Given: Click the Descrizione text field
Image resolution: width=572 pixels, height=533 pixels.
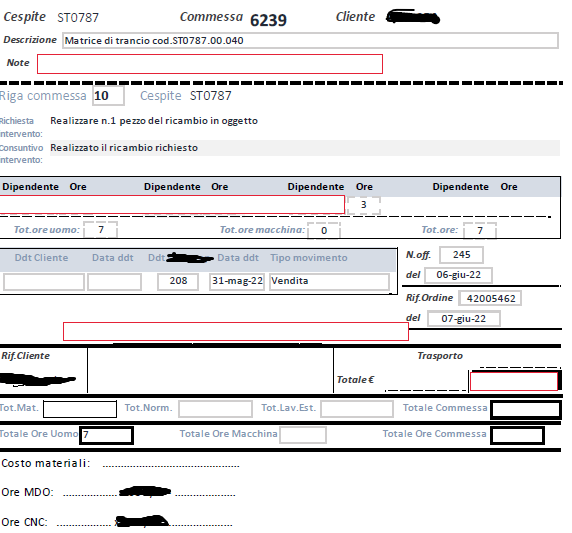Looking at the screenshot, I should point(310,40).
